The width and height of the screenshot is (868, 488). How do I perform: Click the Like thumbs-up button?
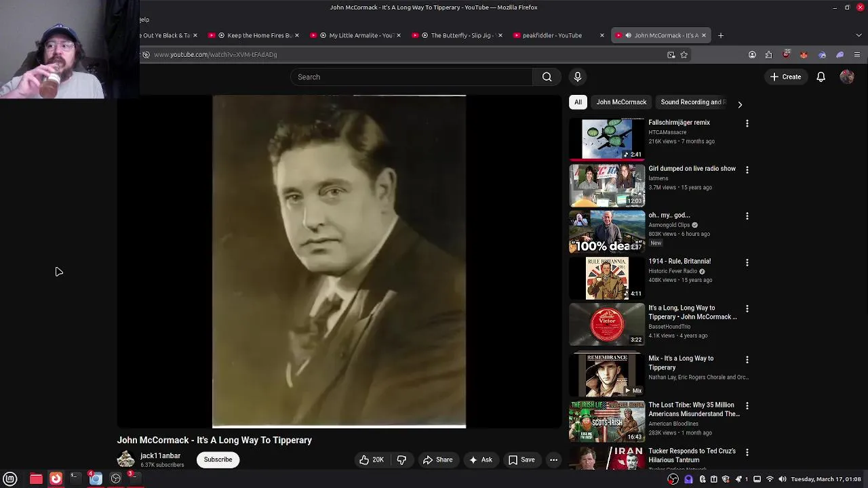coord(371,460)
